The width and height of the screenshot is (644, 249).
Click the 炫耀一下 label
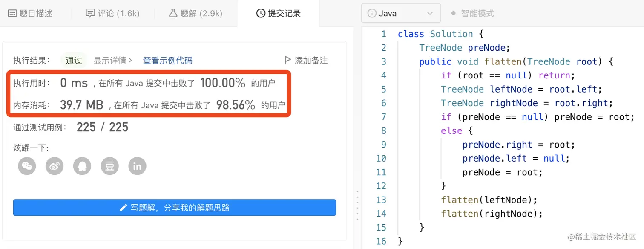tap(31, 148)
